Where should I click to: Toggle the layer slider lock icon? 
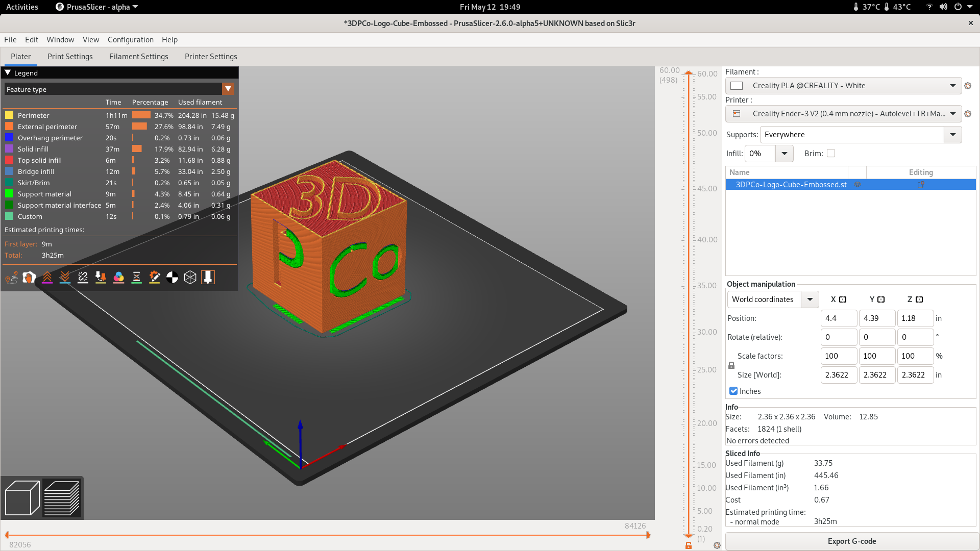click(x=689, y=545)
